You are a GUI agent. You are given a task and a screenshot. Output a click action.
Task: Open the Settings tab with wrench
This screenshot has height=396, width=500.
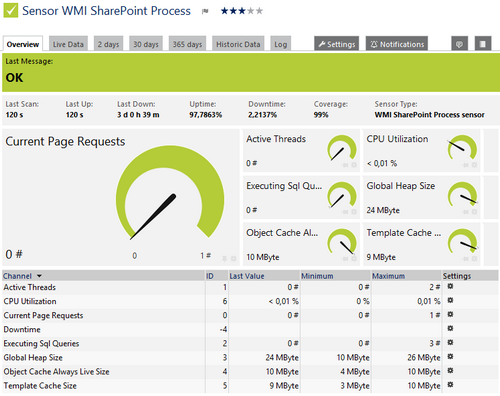[336, 44]
